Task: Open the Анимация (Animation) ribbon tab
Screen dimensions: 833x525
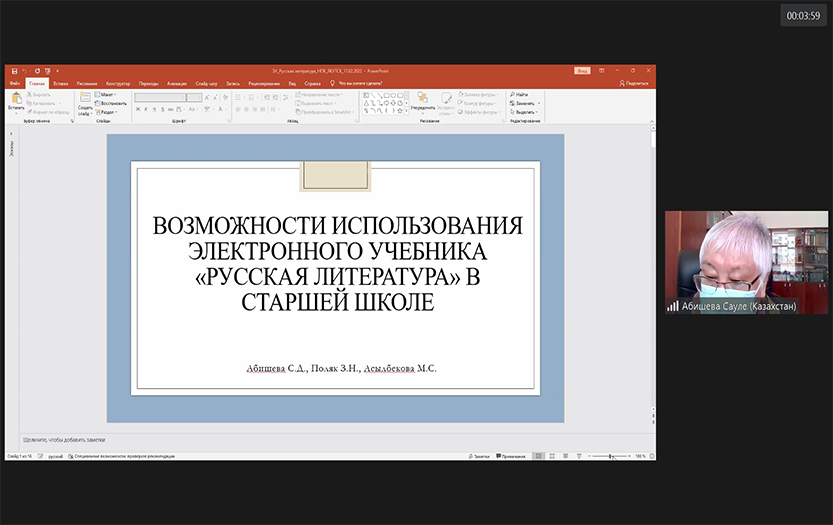Action: tap(177, 83)
